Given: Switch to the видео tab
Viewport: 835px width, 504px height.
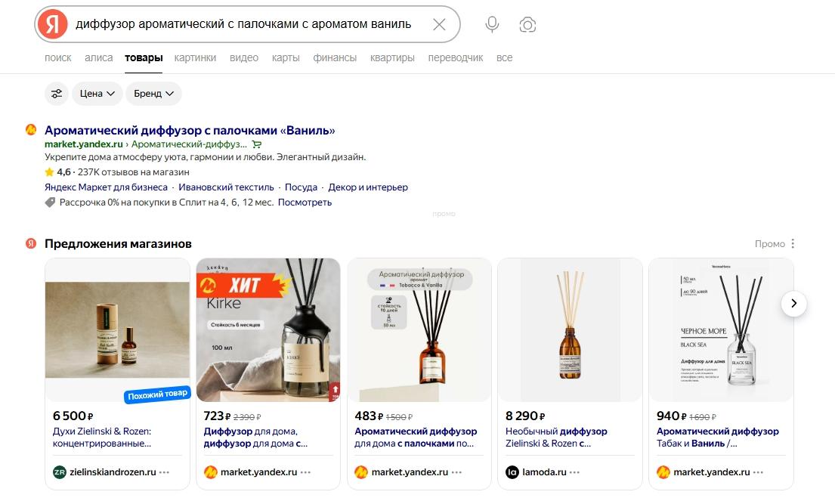Looking at the screenshot, I should [244, 58].
